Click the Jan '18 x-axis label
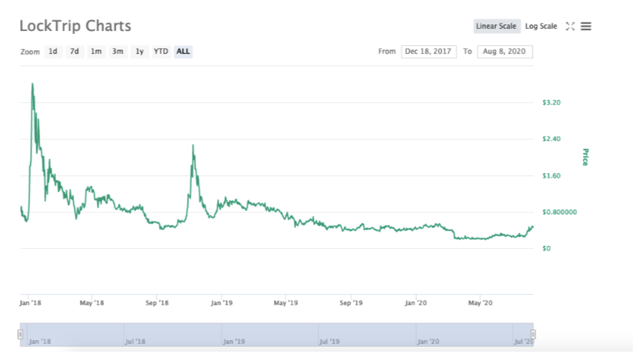This screenshot has height=361, width=644. tap(30, 303)
